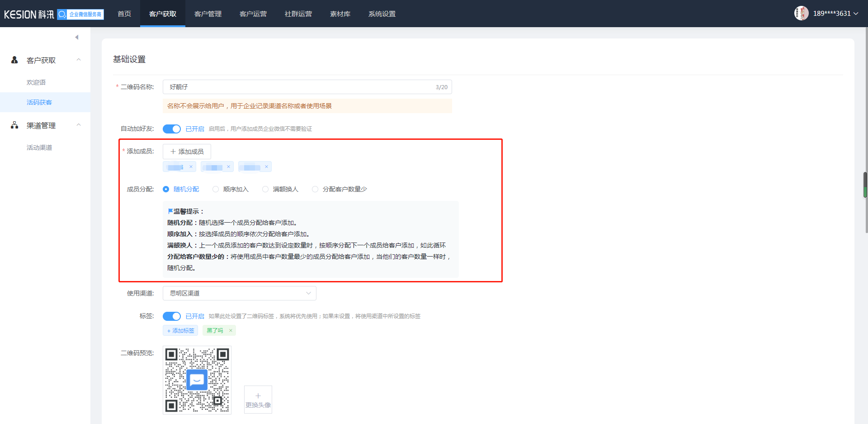Toggle the auto add friend switch
The width and height of the screenshot is (868, 424).
coord(172,129)
